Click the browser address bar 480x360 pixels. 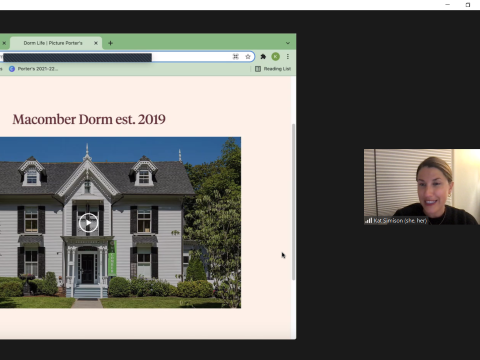pos(127,57)
